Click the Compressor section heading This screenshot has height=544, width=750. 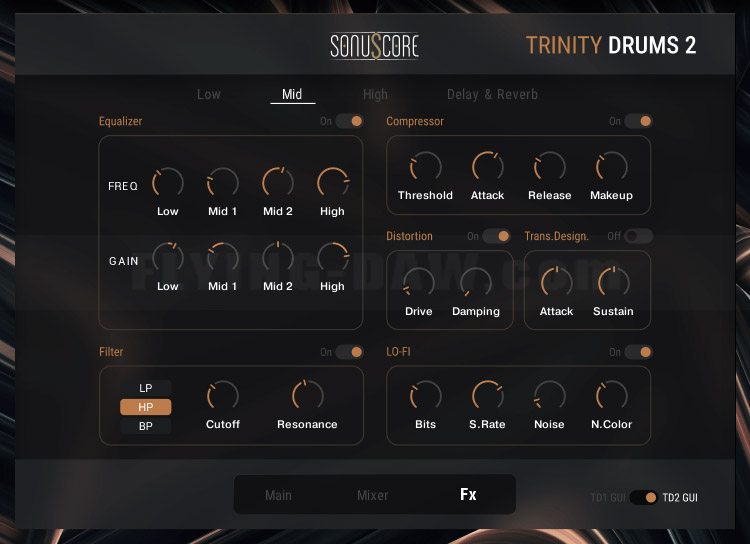pos(415,121)
